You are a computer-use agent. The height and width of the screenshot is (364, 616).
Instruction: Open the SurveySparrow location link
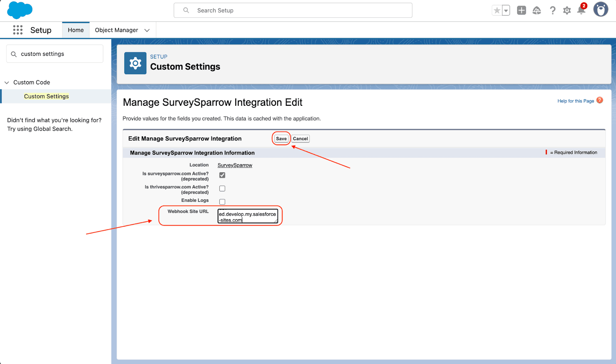(235, 165)
